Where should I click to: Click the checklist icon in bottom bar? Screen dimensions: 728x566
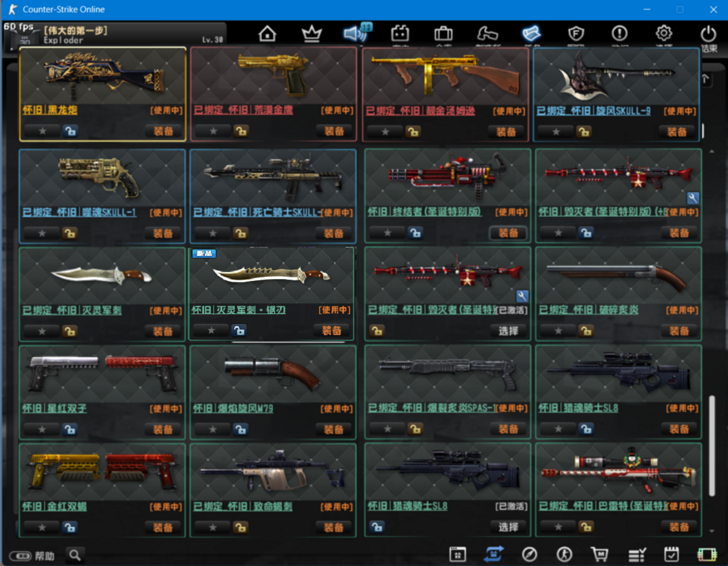636,555
